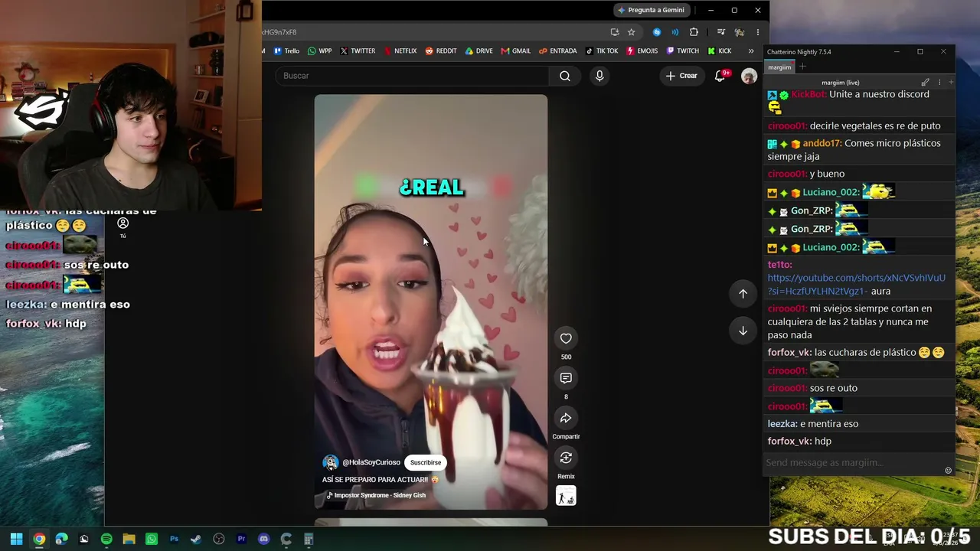Open the YouTube shorts link posted by te1to
Screen dimensions: 980x551
[857, 284]
